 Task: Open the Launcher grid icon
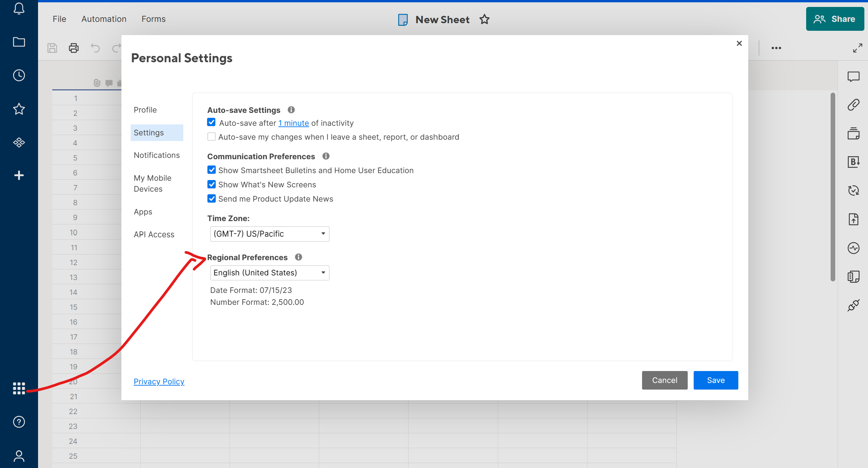19,389
